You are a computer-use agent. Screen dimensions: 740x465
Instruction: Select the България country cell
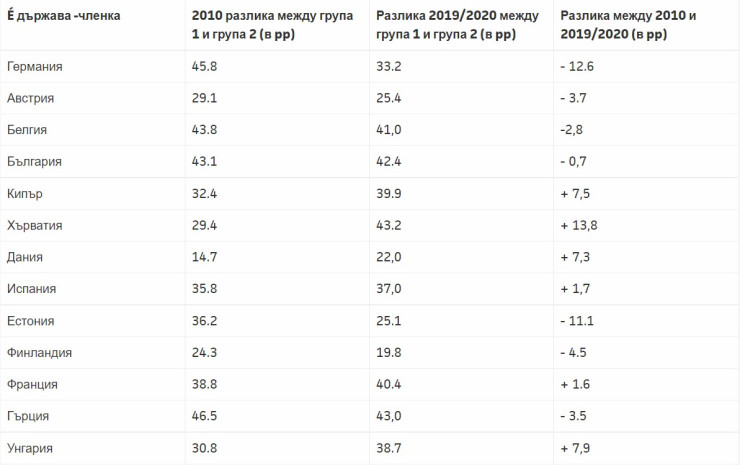point(34,161)
